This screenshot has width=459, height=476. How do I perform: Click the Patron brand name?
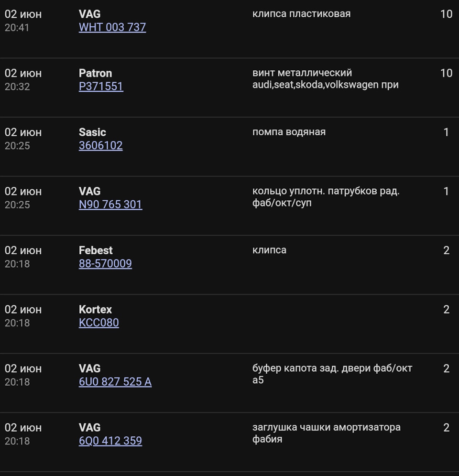pyautogui.click(x=95, y=73)
